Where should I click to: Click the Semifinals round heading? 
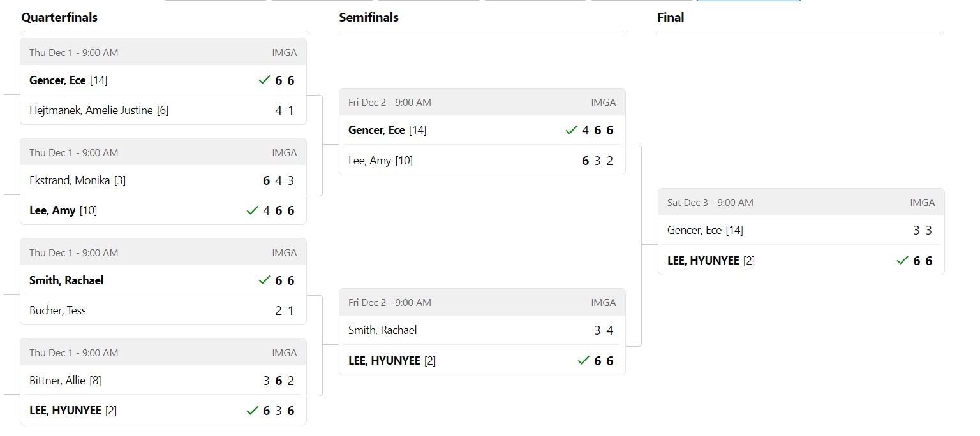click(x=369, y=18)
